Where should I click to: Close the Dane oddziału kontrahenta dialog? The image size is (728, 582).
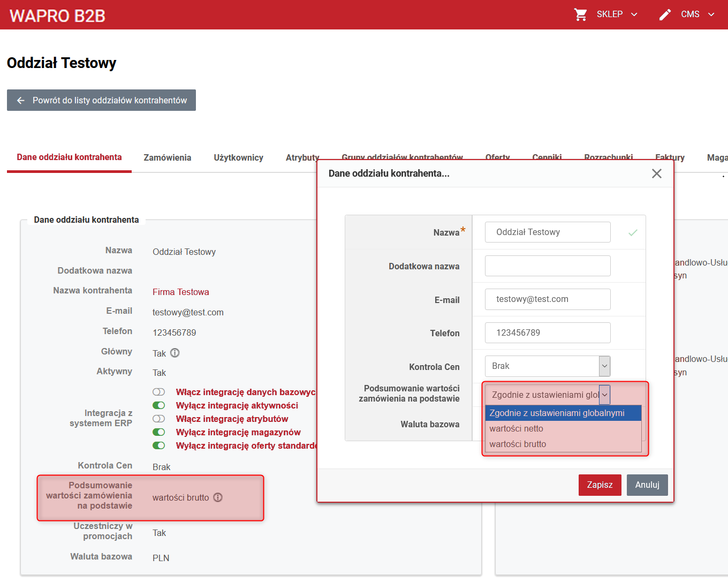point(657,173)
